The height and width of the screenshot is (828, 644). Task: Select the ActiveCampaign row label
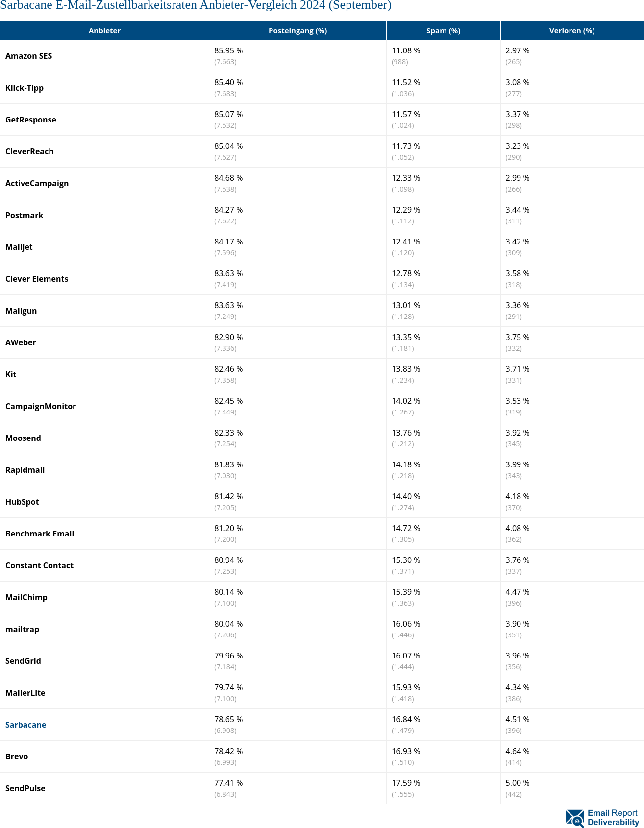[x=37, y=183]
